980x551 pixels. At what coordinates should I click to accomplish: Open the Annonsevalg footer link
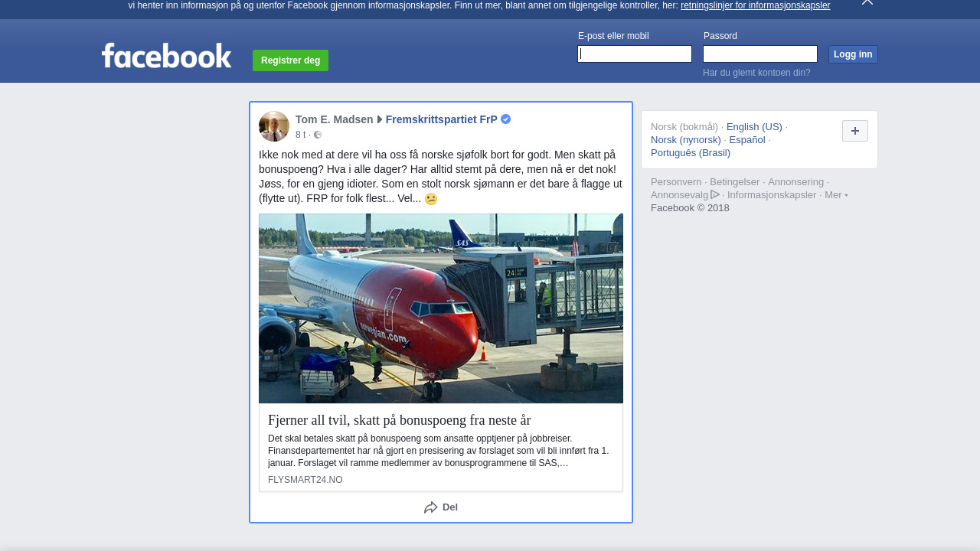pyautogui.click(x=680, y=194)
